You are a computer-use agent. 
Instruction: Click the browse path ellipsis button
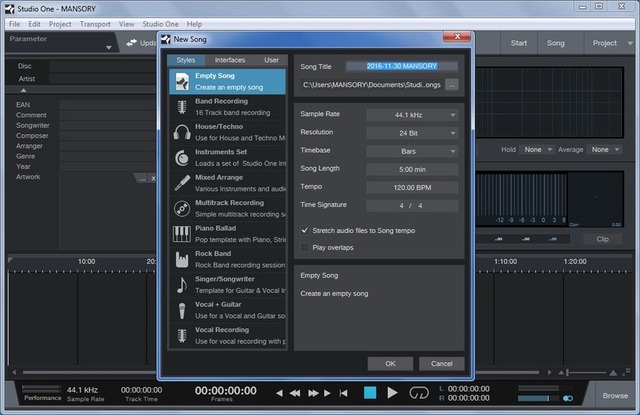[452, 85]
